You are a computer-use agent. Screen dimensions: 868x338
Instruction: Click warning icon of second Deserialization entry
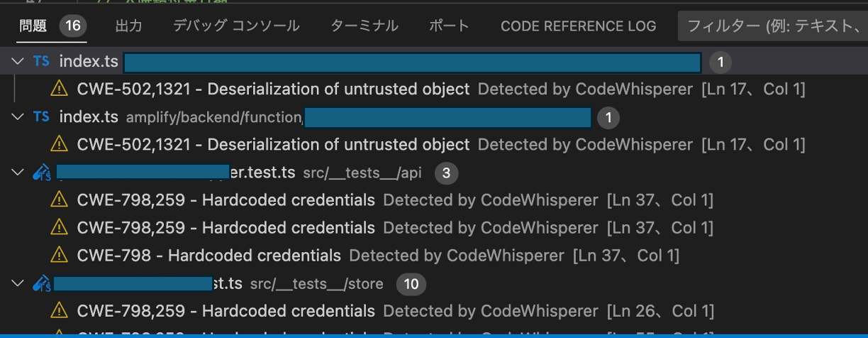[60, 144]
